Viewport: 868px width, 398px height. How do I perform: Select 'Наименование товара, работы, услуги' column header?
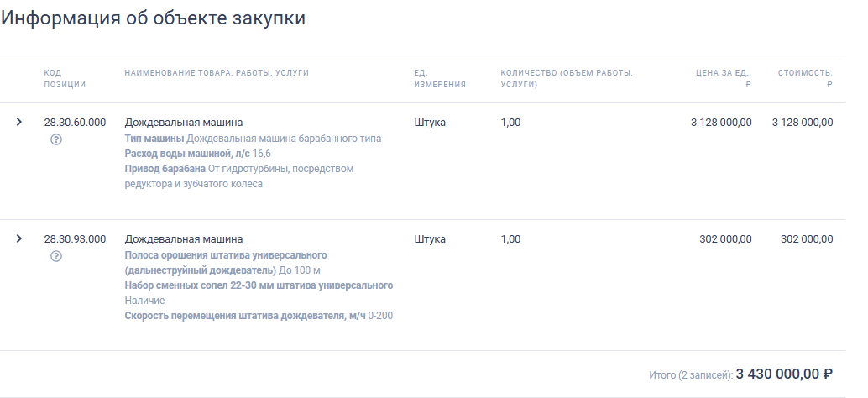point(217,73)
